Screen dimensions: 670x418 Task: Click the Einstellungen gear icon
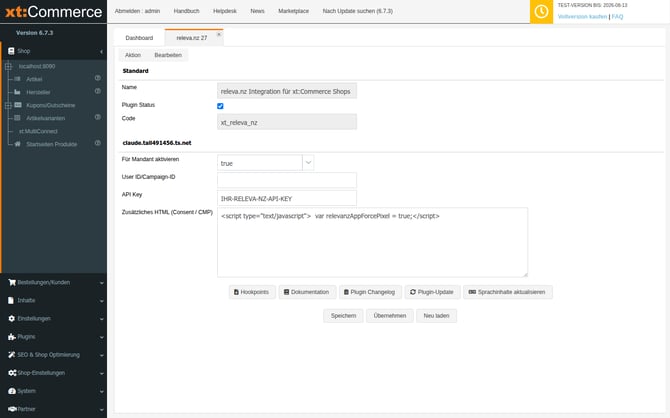(x=12, y=318)
